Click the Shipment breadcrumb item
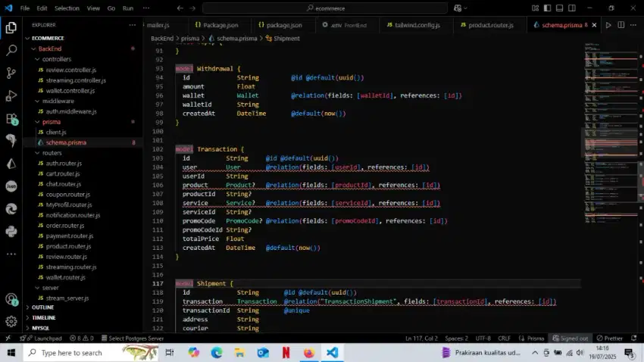The height and width of the screenshot is (362, 644). pos(283,38)
